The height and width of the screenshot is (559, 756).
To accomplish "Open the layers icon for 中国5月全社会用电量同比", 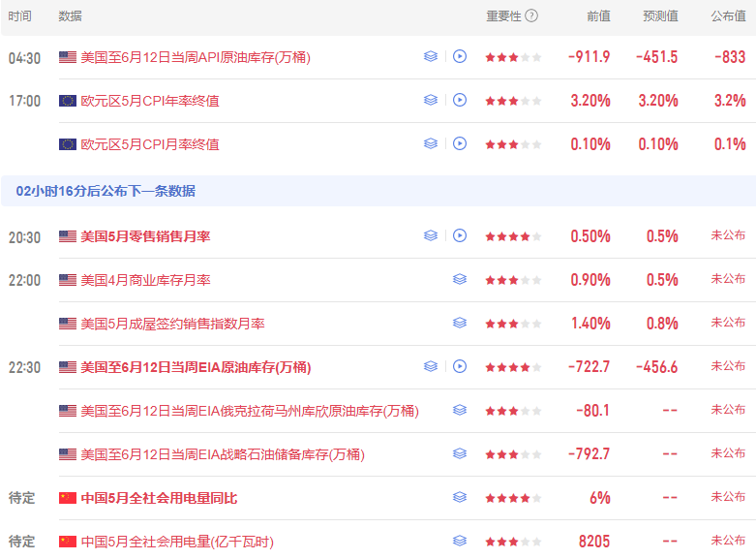I will [460, 497].
